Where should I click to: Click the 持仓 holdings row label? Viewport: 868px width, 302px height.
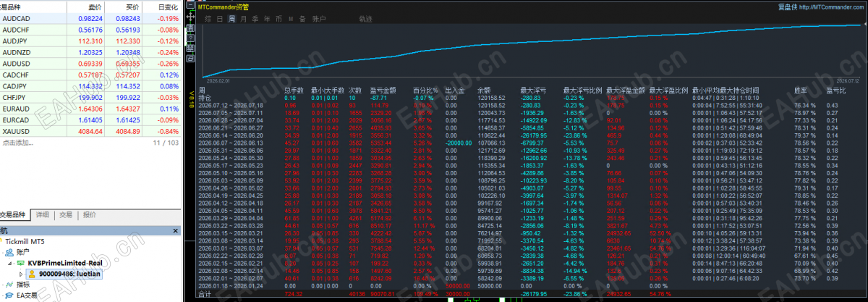tap(205, 98)
